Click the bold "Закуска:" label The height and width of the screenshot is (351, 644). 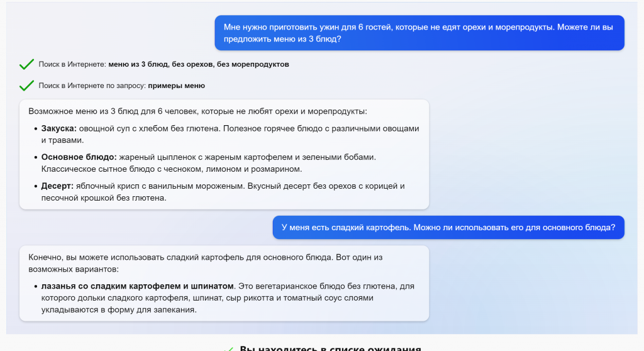pyautogui.click(x=59, y=128)
